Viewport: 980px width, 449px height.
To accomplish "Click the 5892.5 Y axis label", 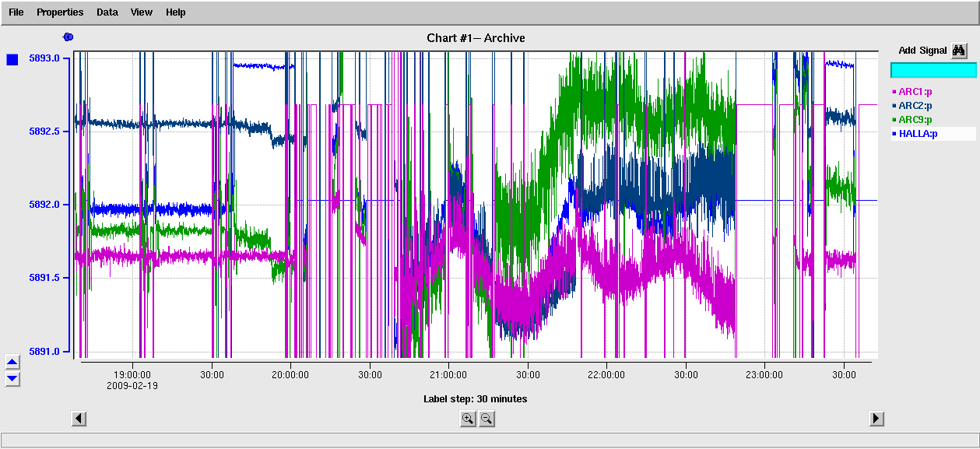I will (x=44, y=132).
